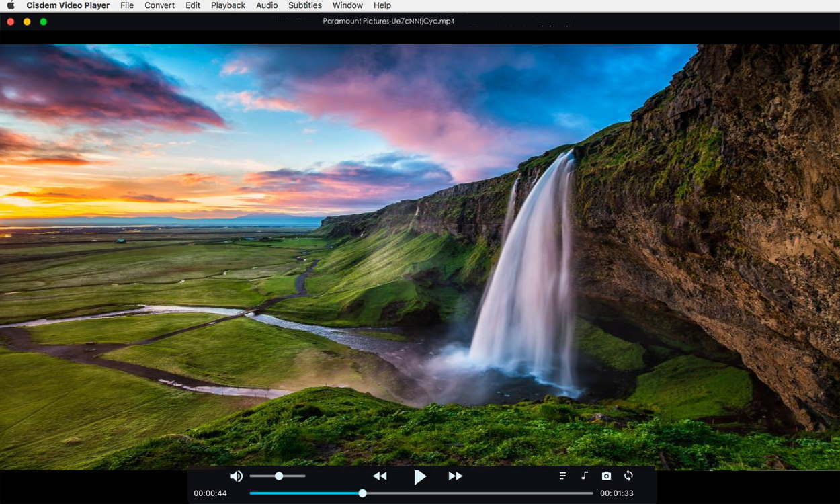Start playback with the play button
Screen dimensions: 840x504
pos(420,477)
